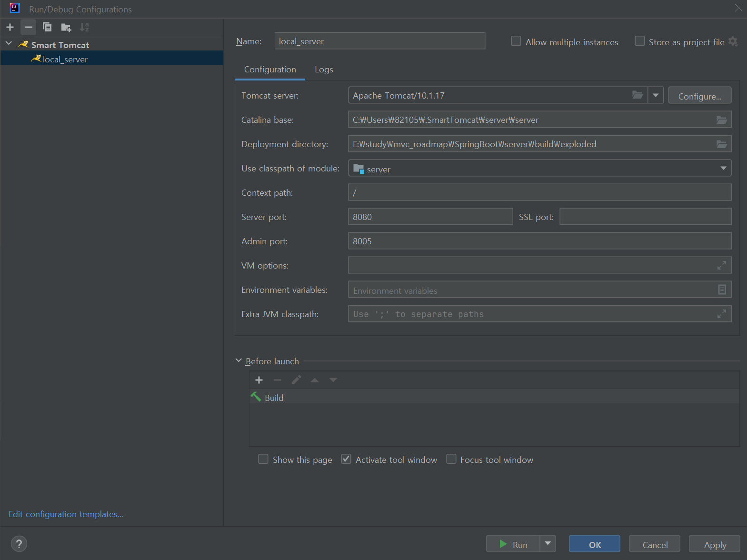Screen dimensions: 747x560
Task: Browse for deployment directory
Action: [722, 144]
